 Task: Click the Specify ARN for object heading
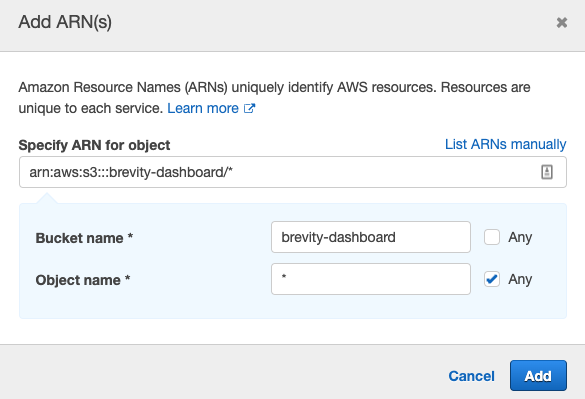tap(94, 145)
